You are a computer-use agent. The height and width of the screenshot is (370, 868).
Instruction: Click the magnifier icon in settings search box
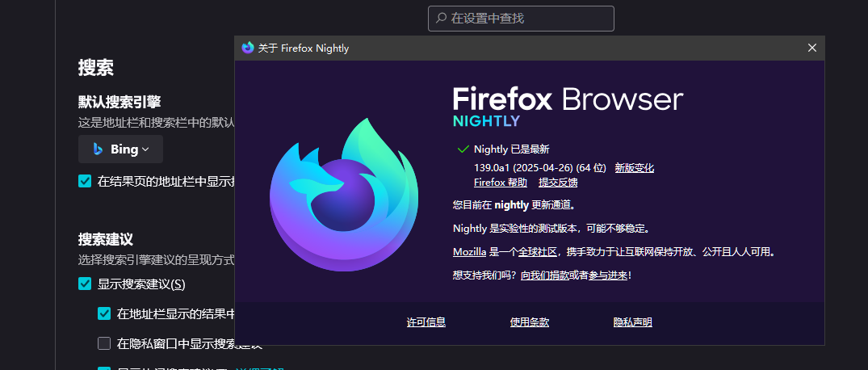(441, 19)
